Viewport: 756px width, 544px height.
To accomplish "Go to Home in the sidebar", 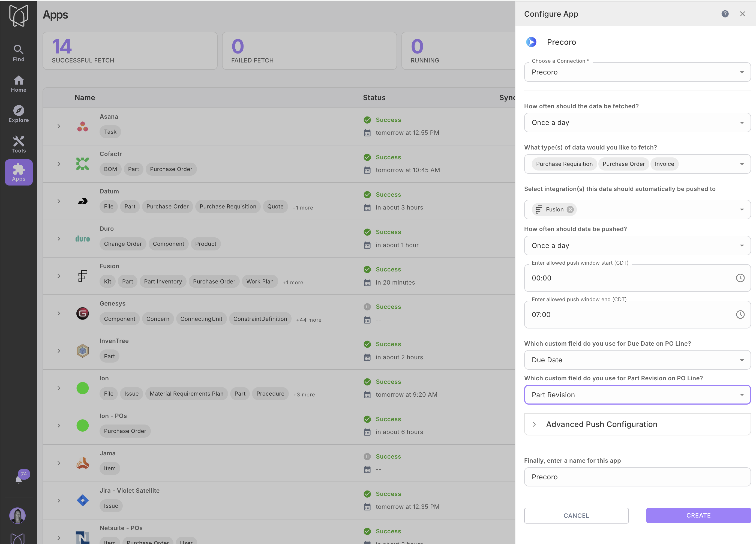I will [x=19, y=84].
